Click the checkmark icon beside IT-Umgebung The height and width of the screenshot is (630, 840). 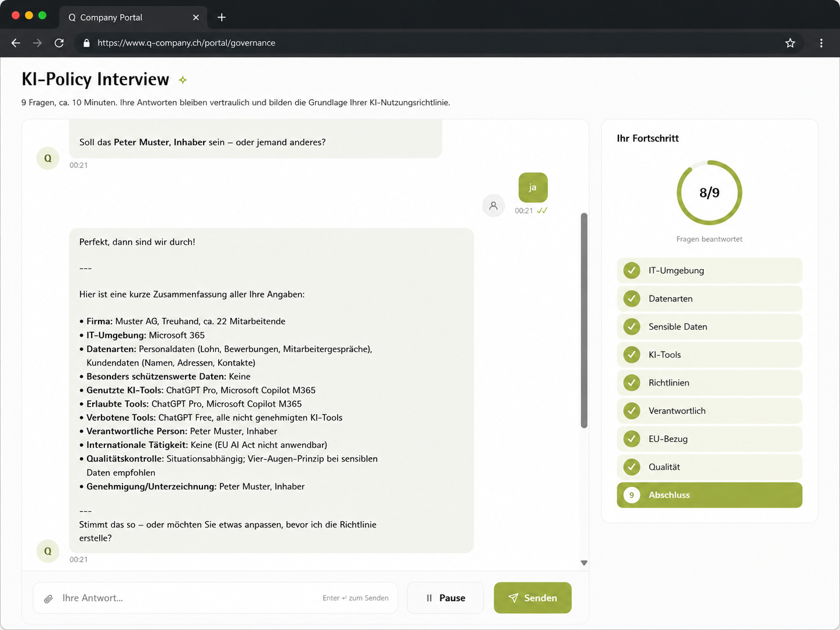(632, 270)
